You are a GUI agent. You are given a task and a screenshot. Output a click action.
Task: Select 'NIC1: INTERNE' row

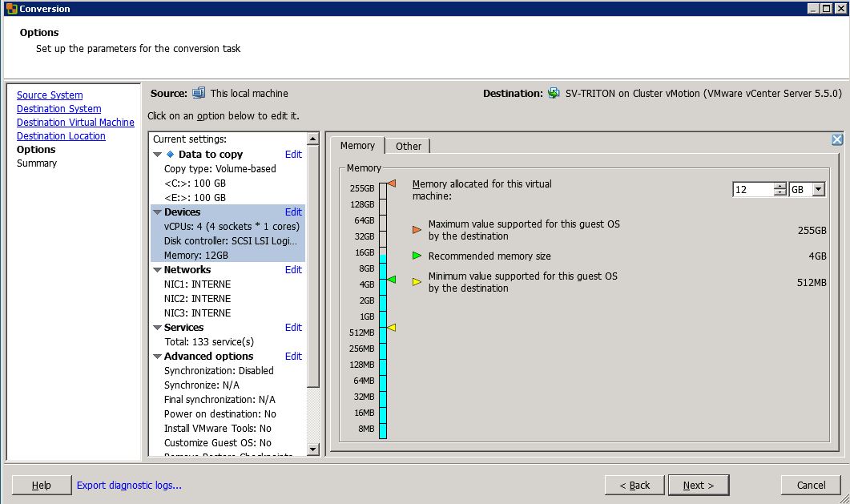pyautogui.click(x=197, y=284)
